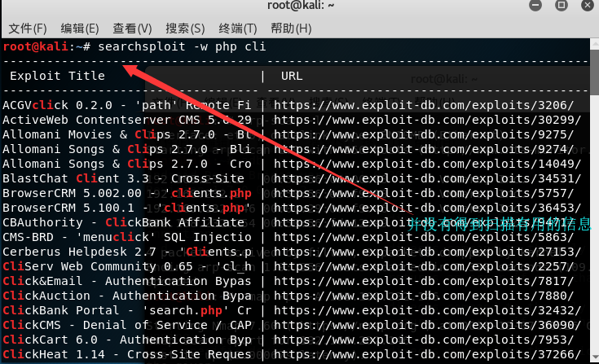Open exploit-db link for exploits/36453
The image size is (599, 364).
[428, 208]
